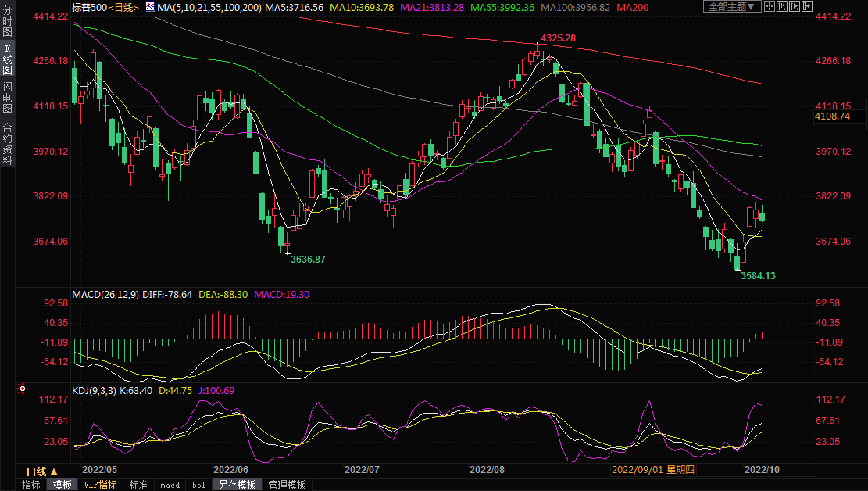Click 管理模板 button

[x=287, y=485]
